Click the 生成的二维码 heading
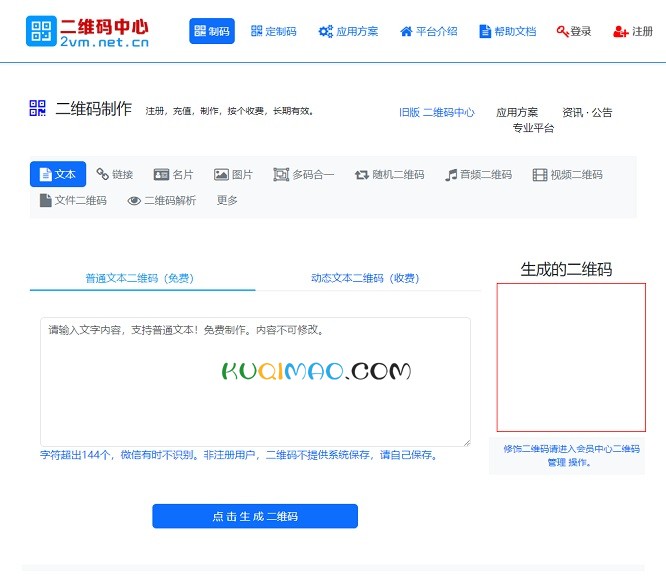 (x=566, y=269)
